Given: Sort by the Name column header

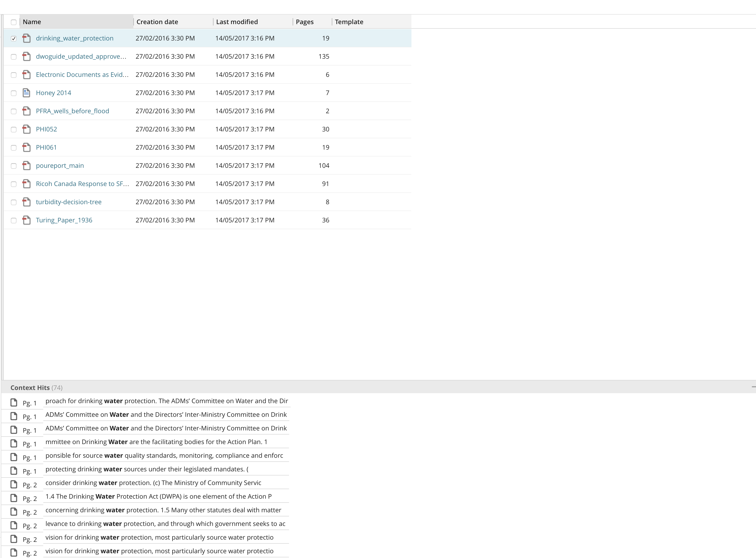Looking at the screenshot, I should point(32,22).
